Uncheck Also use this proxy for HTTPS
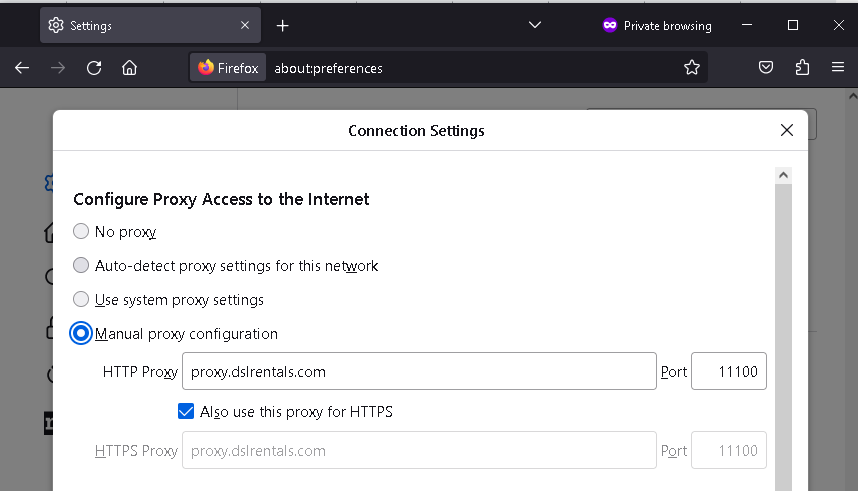Screen dimensions: 858x491 186,411
